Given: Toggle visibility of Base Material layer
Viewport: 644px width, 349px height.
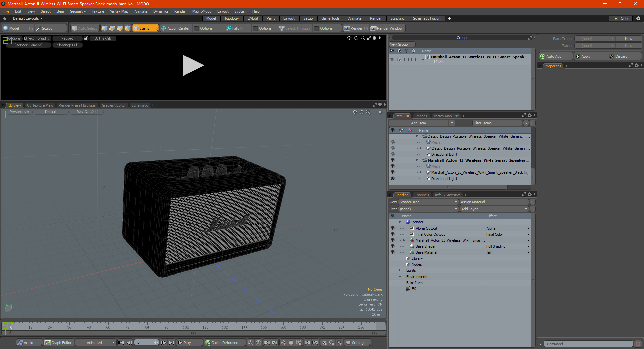Looking at the screenshot, I should pos(392,252).
